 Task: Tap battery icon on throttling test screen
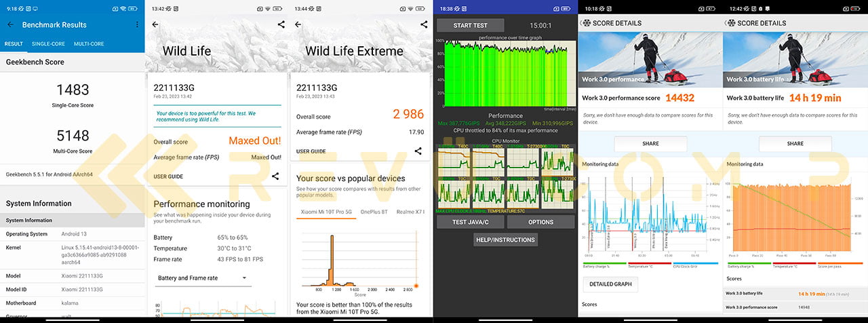pyautogui.click(x=566, y=9)
